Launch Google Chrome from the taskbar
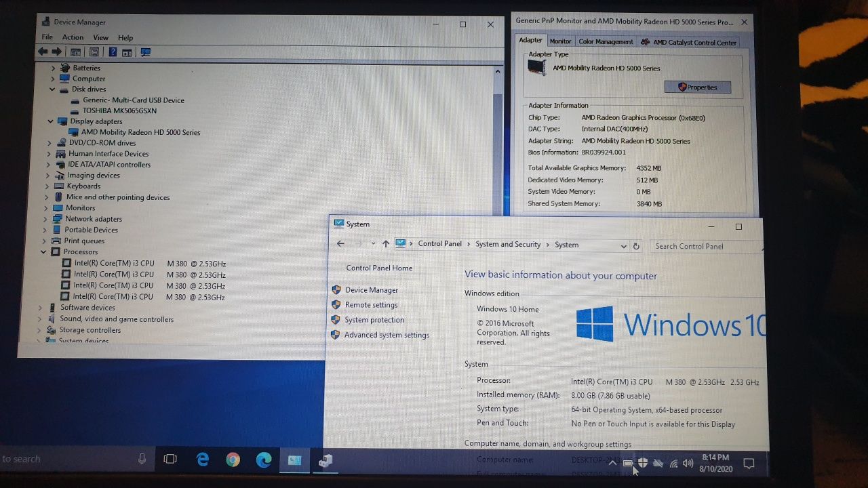Image resolution: width=868 pixels, height=488 pixels. (x=233, y=460)
